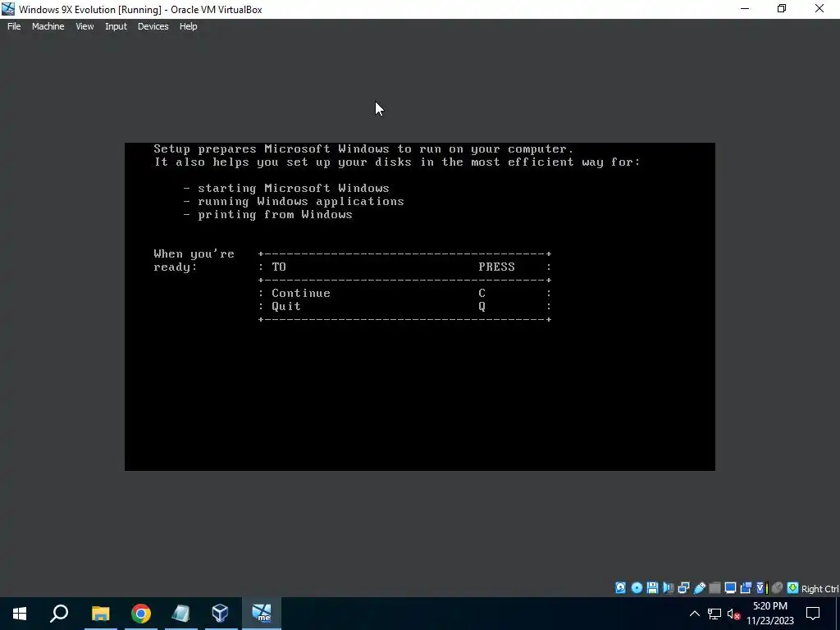Click the CPU virtualization 'V' indicator
The width and height of the screenshot is (840, 630).
(x=762, y=587)
